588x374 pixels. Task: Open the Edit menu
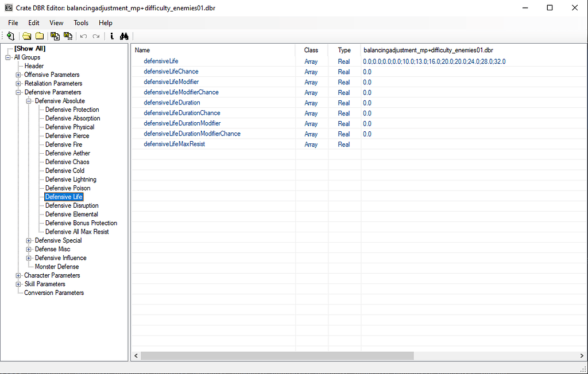(x=34, y=23)
